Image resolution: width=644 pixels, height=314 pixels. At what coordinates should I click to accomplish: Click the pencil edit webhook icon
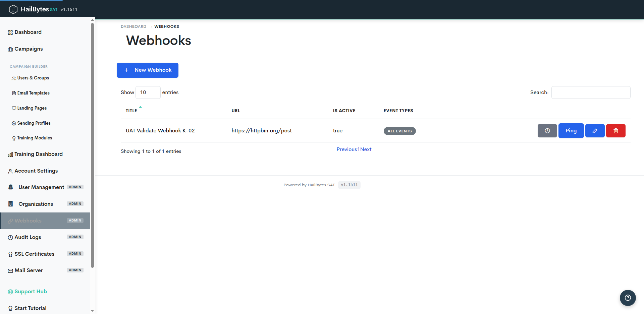(x=595, y=131)
